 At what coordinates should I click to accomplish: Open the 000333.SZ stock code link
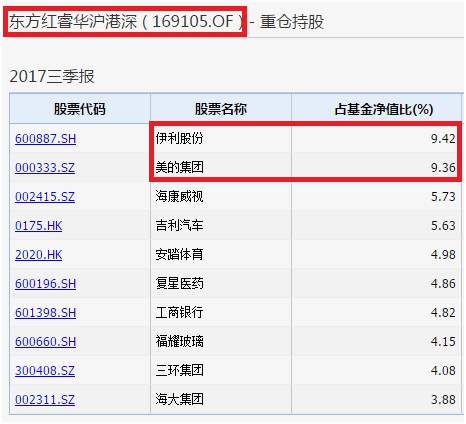click(45, 167)
